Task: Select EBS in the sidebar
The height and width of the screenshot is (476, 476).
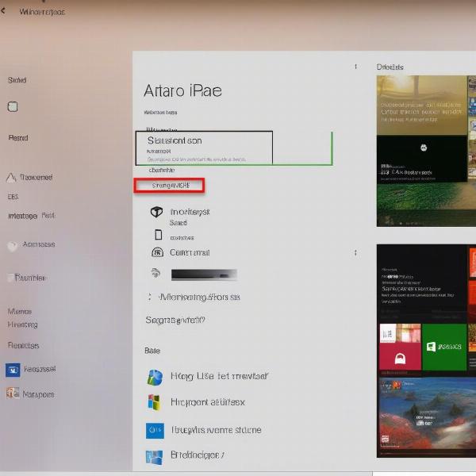Action: pyautogui.click(x=13, y=197)
